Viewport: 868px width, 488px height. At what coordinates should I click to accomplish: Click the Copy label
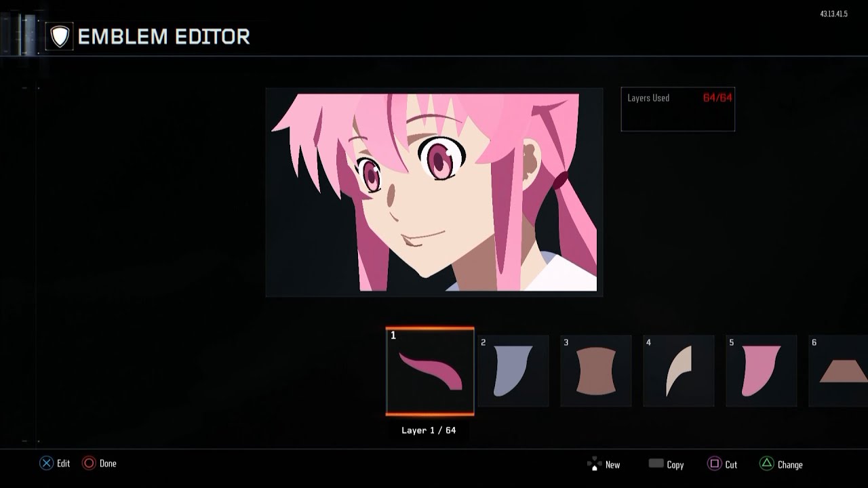click(675, 465)
